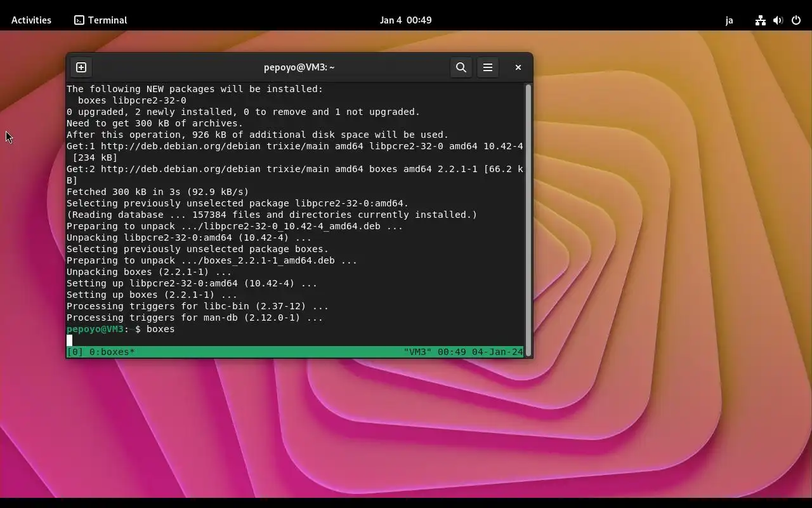Click the Get:2 deb.debian.org URL line
The width and height of the screenshot is (812, 508).
click(295, 169)
